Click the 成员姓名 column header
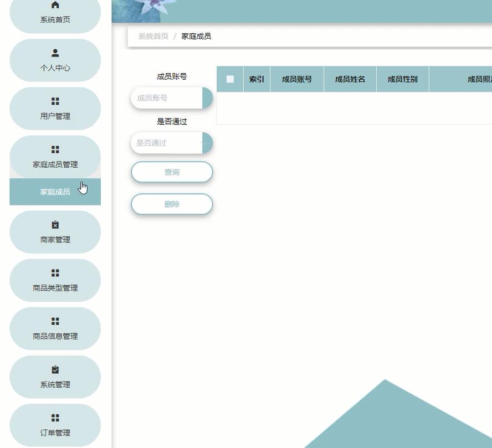 350,79
